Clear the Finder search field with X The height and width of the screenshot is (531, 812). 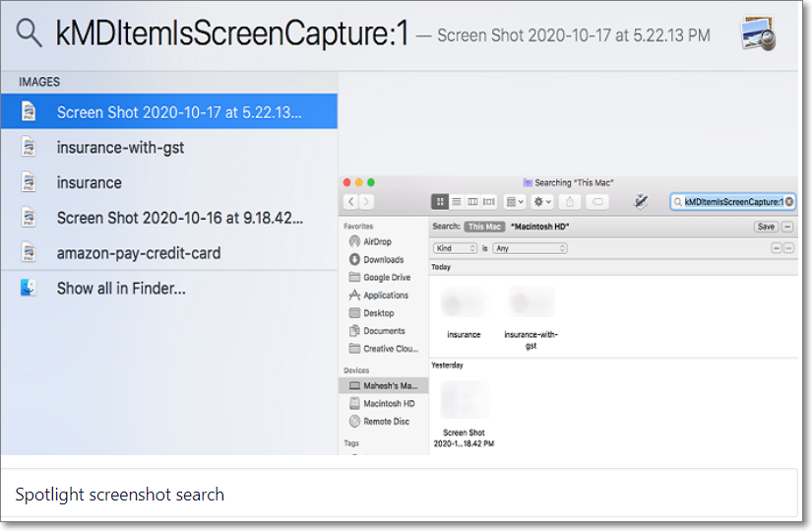click(x=789, y=202)
